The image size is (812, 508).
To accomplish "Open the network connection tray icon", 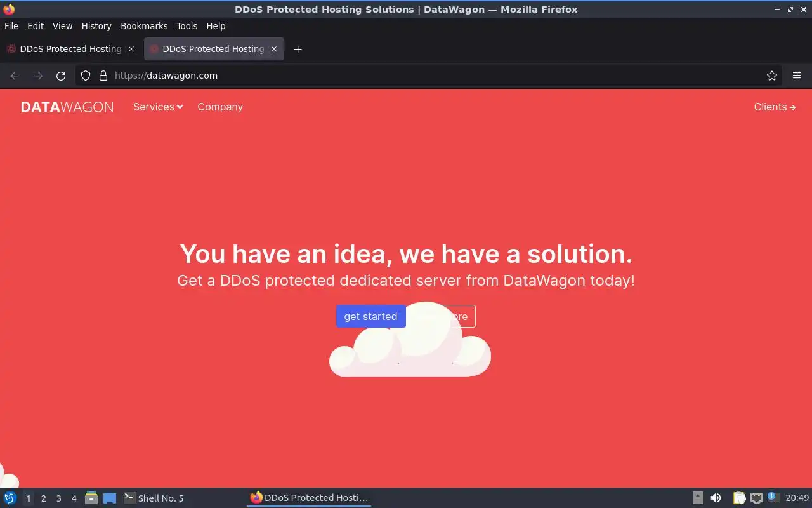I will (x=756, y=498).
